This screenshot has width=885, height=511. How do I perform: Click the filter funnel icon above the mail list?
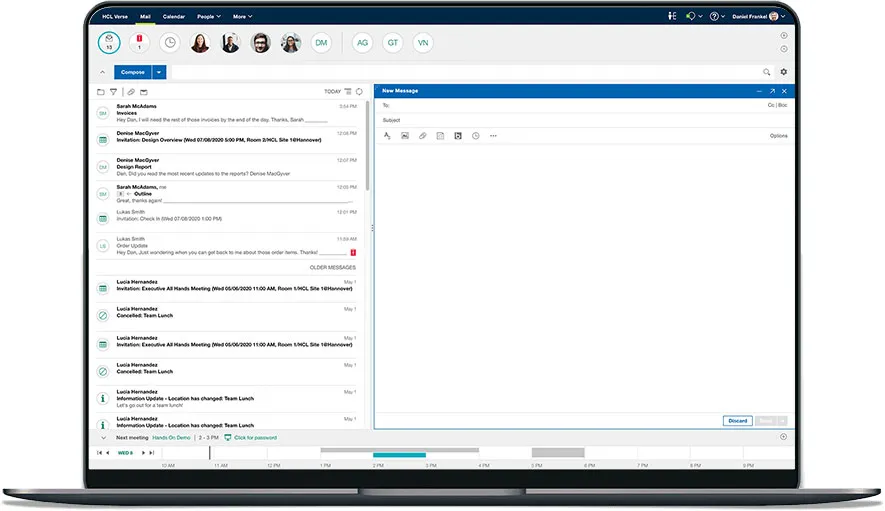[x=113, y=91]
